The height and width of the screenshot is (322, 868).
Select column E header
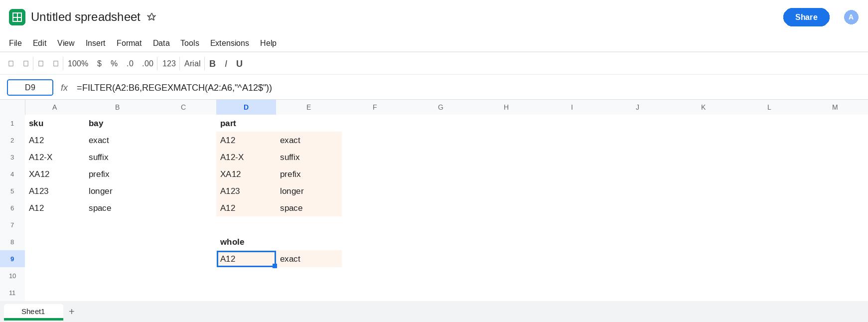309,107
